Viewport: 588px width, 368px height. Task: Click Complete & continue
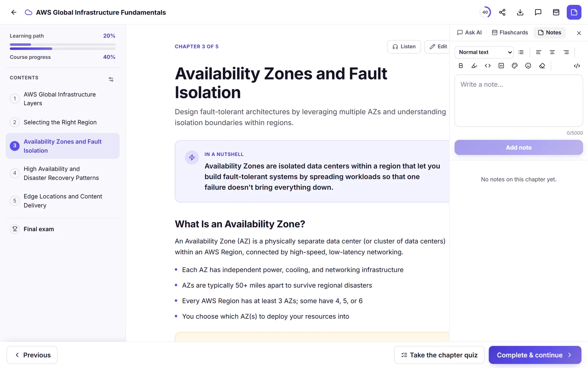[535, 355]
